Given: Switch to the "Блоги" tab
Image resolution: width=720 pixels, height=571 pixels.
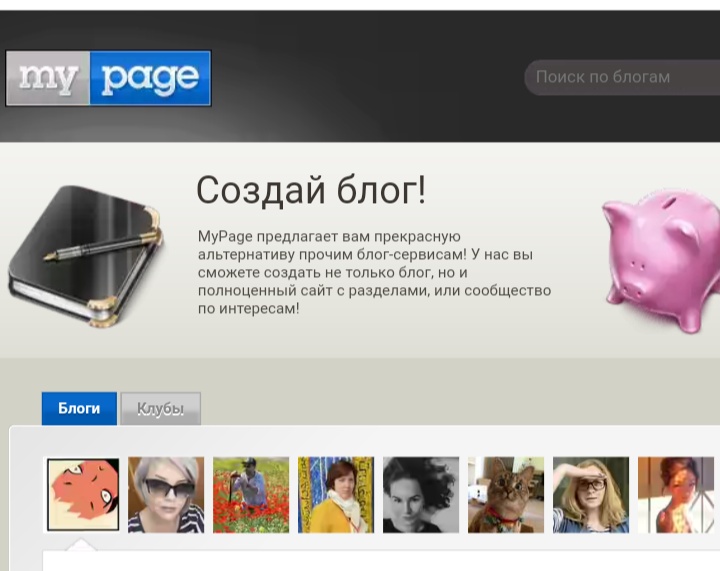Looking at the screenshot, I should (79, 409).
